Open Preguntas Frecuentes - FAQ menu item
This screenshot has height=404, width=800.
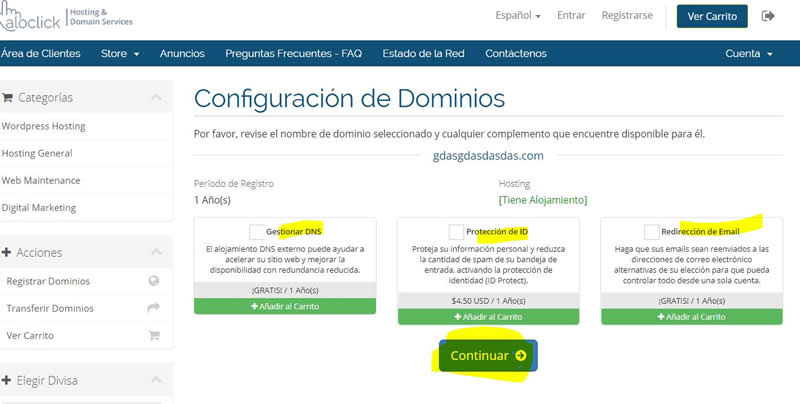[293, 53]
